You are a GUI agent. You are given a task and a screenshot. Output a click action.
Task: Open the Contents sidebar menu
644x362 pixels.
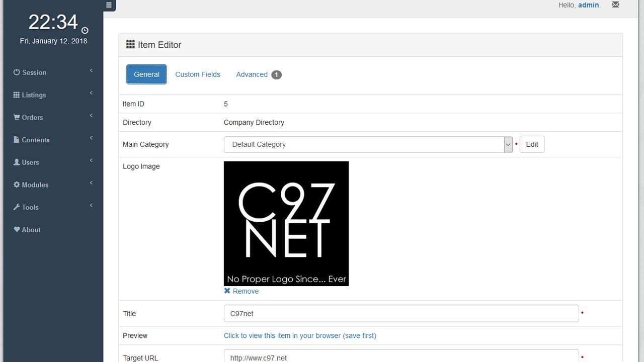[53, 140]
